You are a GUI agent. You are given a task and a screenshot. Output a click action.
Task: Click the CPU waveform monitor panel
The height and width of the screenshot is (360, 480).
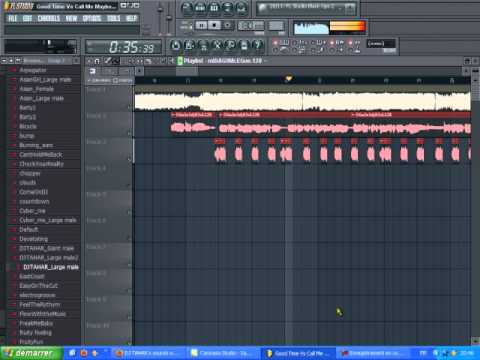311,28
